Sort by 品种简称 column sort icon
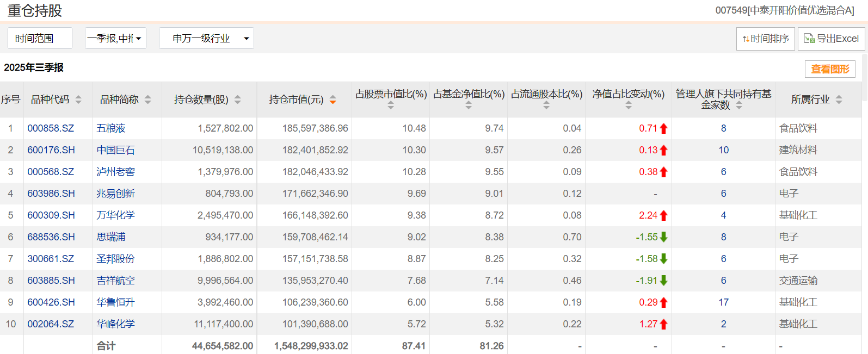 tap(148, 100)
